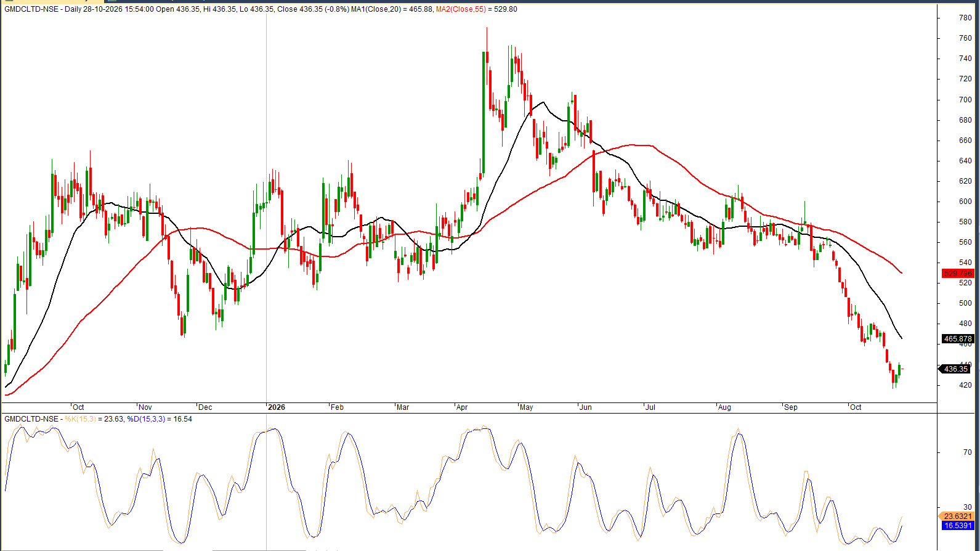This screenshot has width=980, height=551.
Task: Click the Sep label on time axis
Action: coord(791,407)
